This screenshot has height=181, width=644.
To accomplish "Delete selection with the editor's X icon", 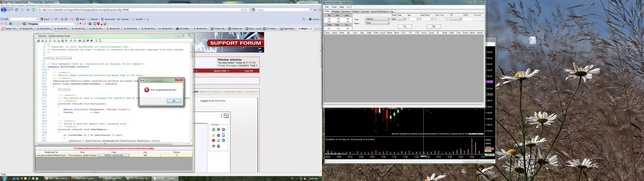I will tap(66, 41).
